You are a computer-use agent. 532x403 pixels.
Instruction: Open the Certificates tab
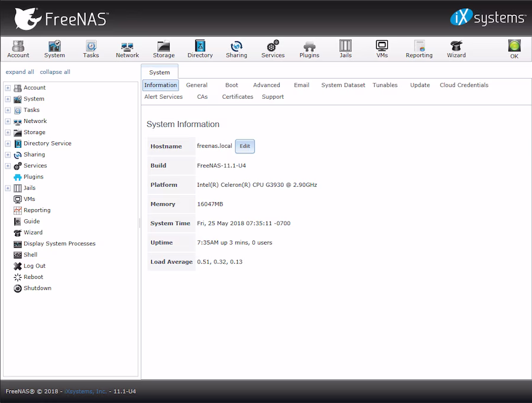point(238,97)
